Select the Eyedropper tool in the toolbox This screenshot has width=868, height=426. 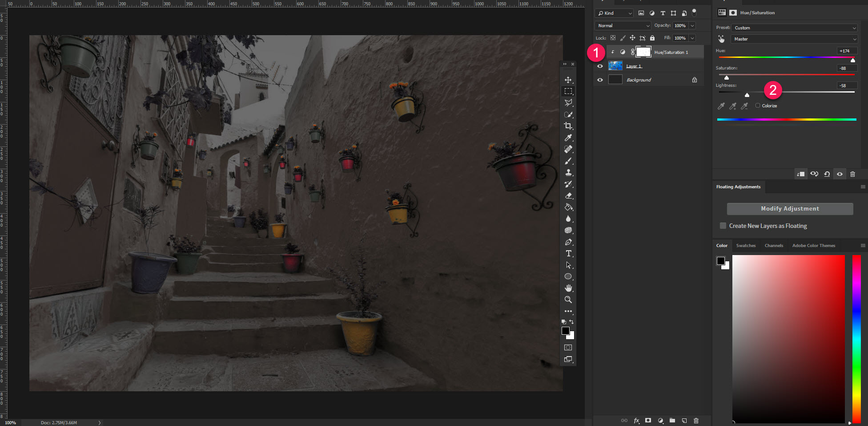568,138
